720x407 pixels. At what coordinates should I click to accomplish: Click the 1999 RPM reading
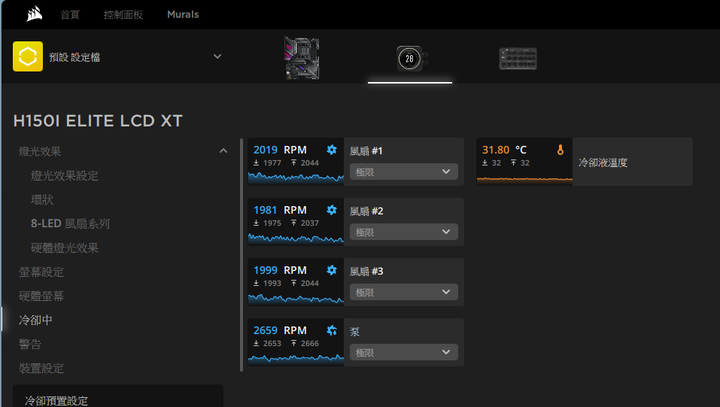pos(280,270)
